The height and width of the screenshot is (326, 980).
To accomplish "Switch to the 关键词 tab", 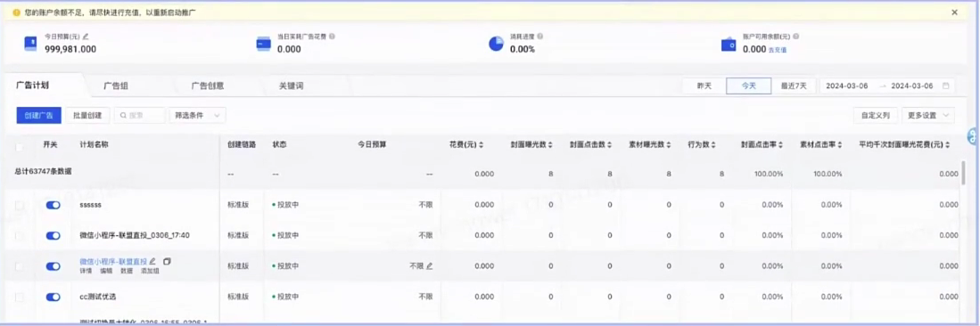I will (x=292, y=86).
